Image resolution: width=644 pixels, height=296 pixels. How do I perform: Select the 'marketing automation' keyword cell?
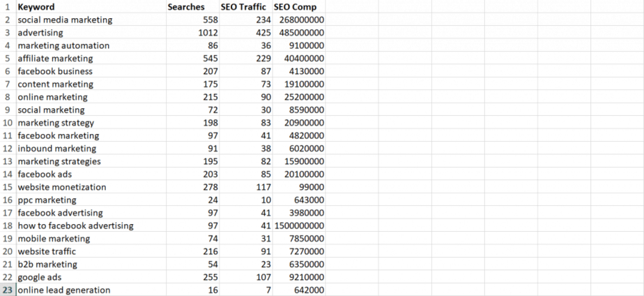coord(63,45)
